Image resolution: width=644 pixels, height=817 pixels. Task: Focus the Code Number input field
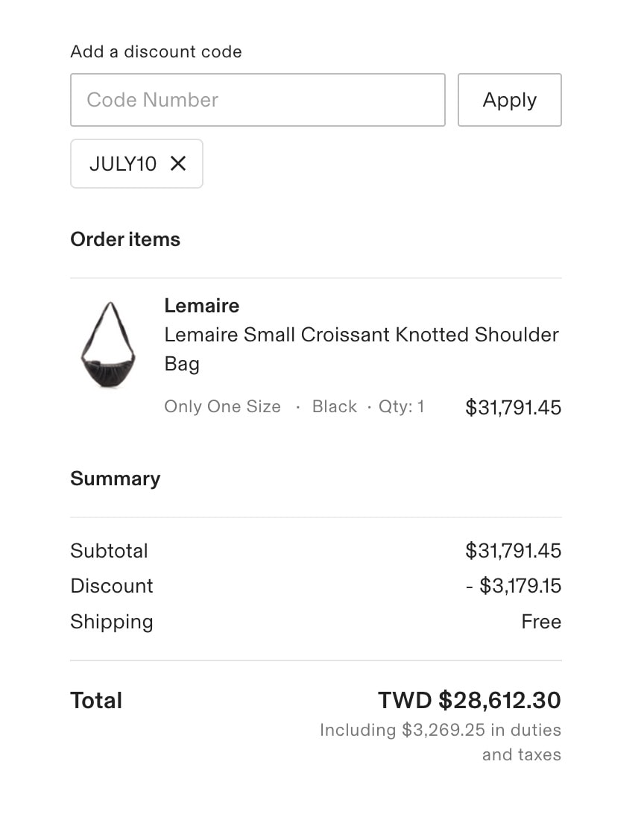258,100
